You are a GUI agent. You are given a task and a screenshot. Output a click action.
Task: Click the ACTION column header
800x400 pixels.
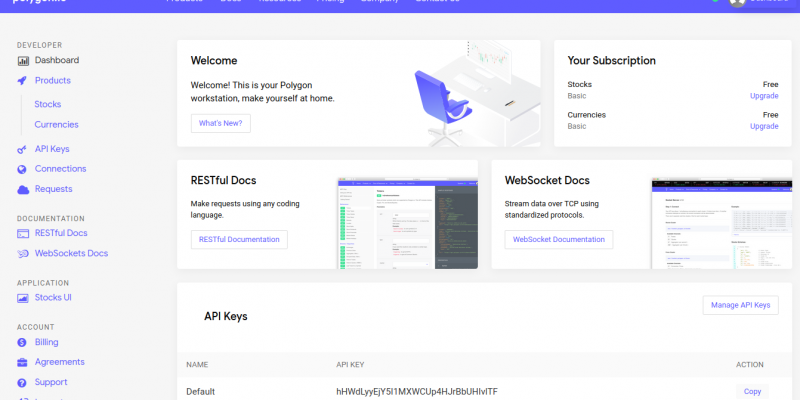click(x=749, y=365)
